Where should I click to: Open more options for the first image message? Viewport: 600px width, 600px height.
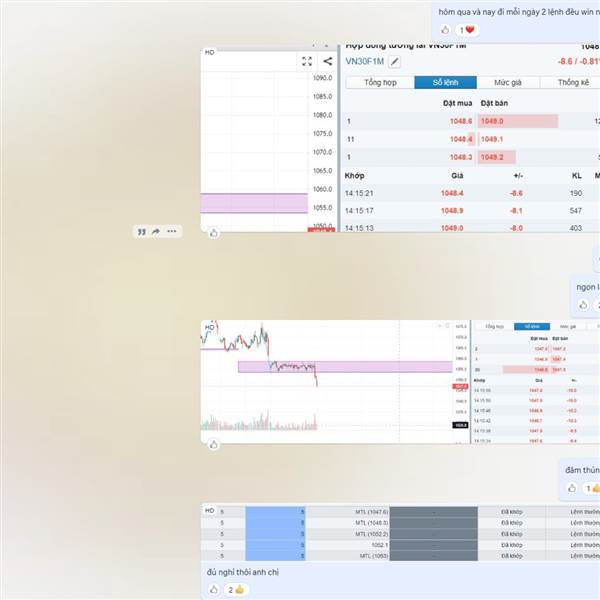(x=172, y=232)
